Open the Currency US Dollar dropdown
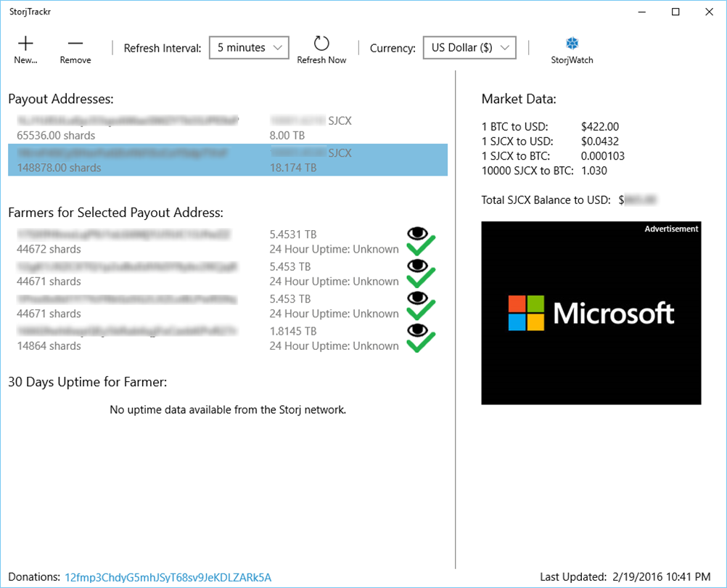 click(x=469, y=48)
